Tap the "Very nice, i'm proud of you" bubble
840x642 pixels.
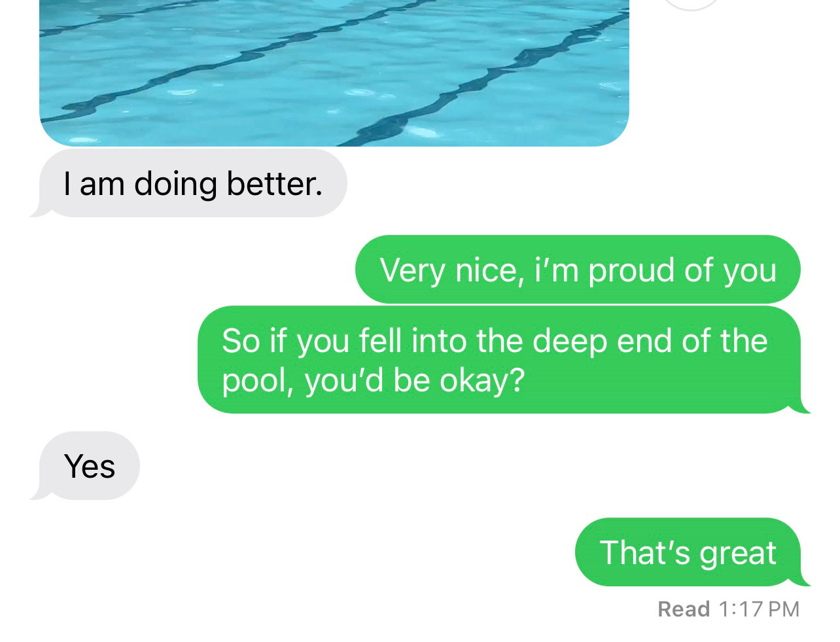pyautogui.click(x=578, y=270)
